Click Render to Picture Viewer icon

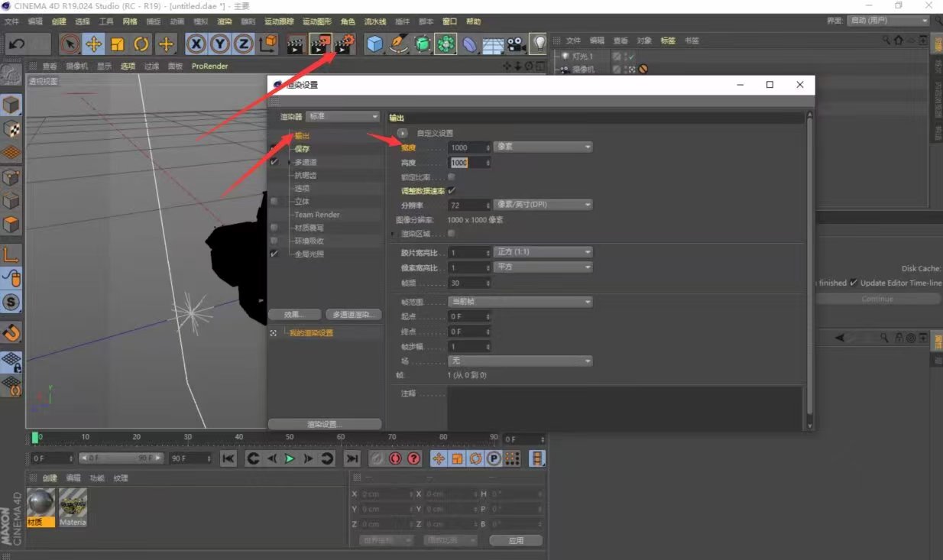[x=320, y=44]
